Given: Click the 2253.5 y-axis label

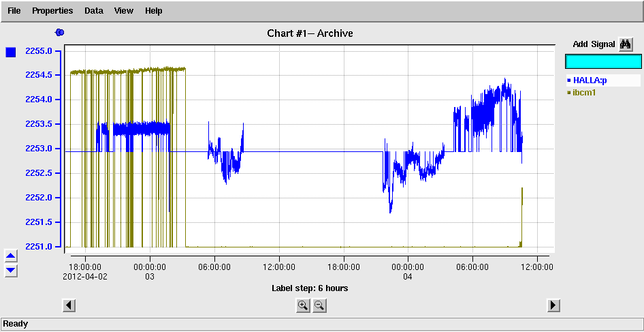Looking at the screenshot, I should click(x=39, y=124).
